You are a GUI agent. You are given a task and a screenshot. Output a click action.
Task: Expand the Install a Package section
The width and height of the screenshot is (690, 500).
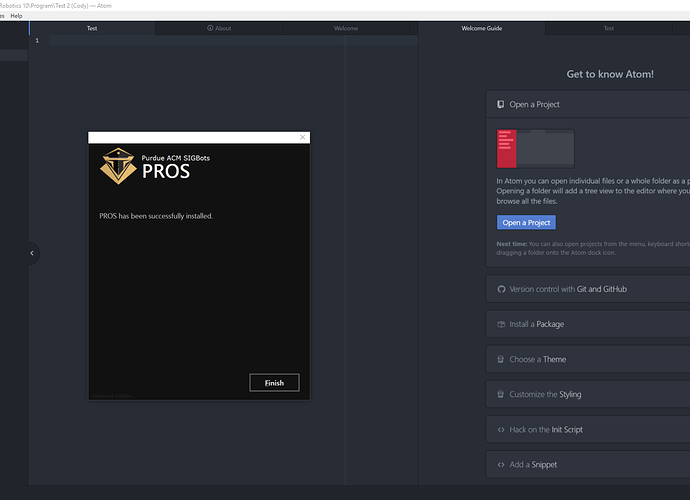coord(588,324)
